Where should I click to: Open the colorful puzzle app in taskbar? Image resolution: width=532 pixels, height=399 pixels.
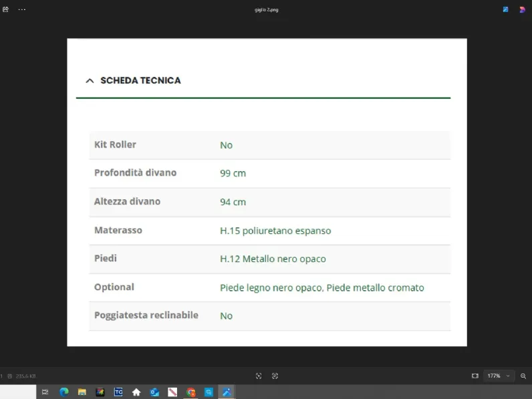100,392
